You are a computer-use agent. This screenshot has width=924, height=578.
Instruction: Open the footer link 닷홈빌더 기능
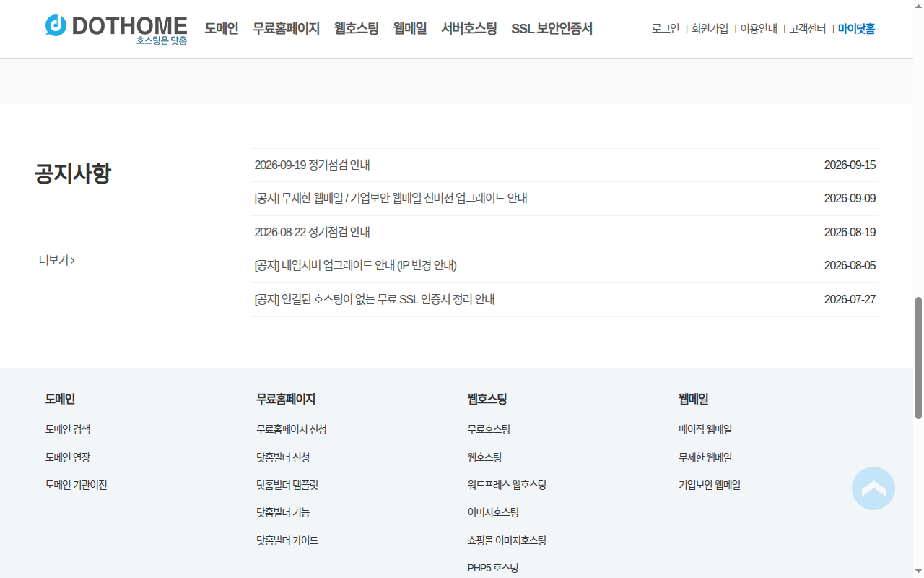pos(283,512)
